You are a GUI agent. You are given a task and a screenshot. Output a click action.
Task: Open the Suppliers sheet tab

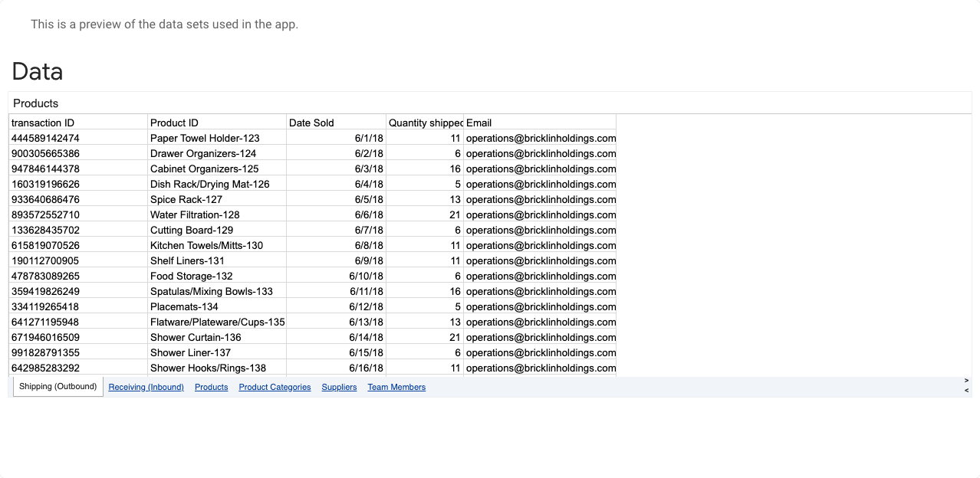pos(339,388)
